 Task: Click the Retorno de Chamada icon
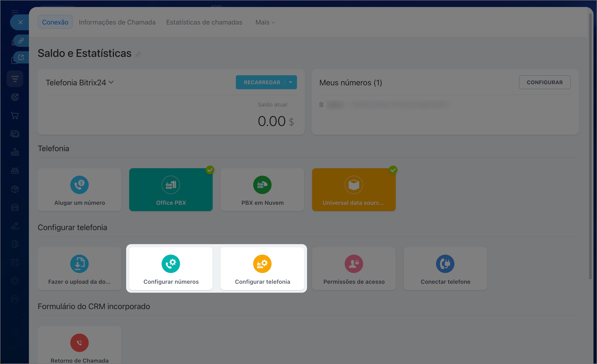[79, 343]
